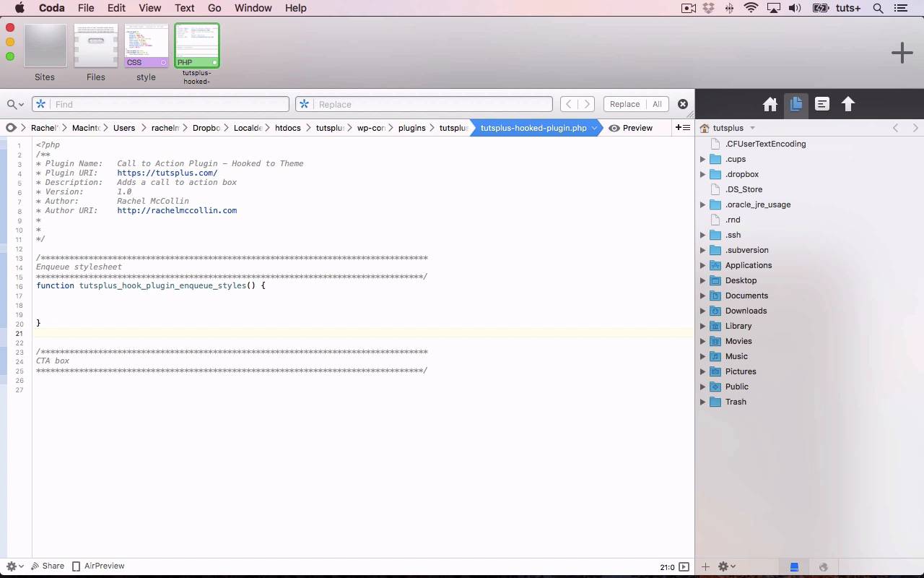The width and height of the screenshot is (924, 578).
Task: Click the Users path breadcrumb
Action: click(124, 128)
